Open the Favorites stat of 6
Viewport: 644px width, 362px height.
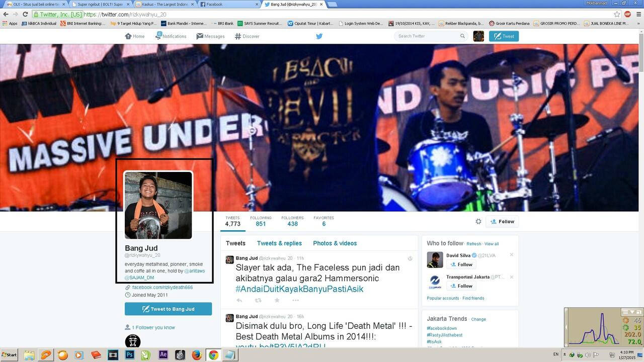tap(324, 221)
